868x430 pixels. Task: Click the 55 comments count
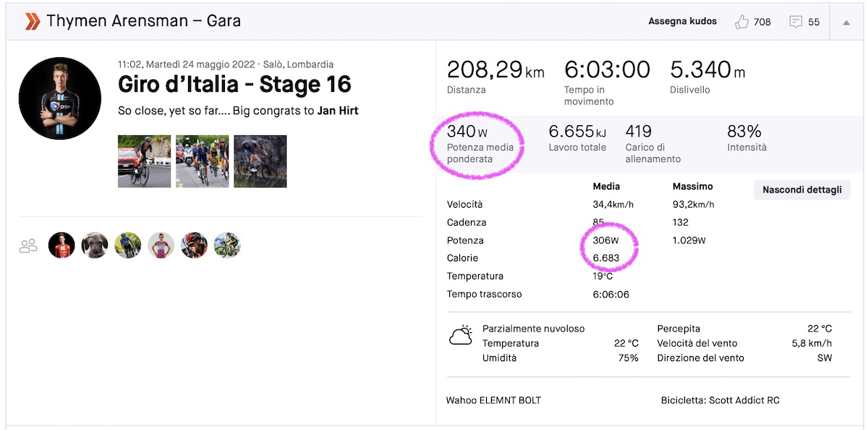814,22
